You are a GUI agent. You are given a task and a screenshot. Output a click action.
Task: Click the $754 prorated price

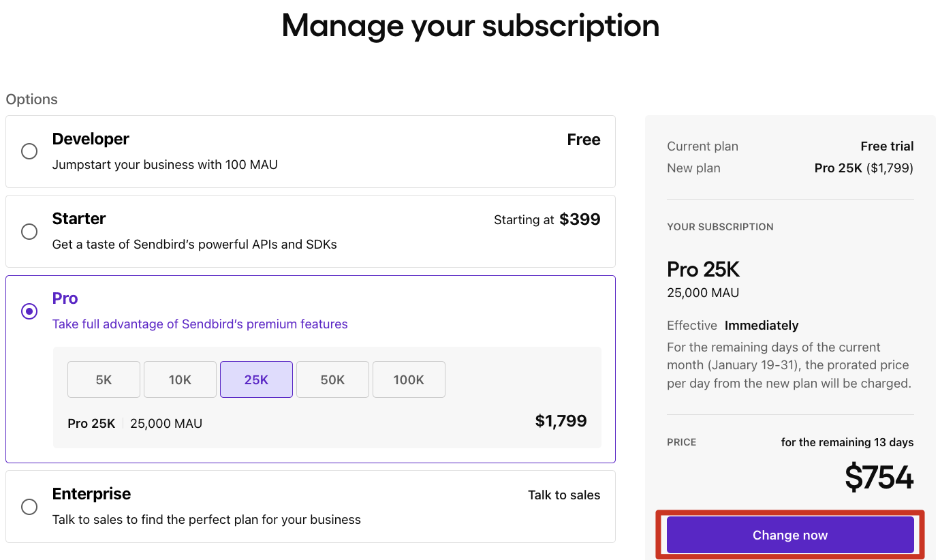[x=879, y=478]
